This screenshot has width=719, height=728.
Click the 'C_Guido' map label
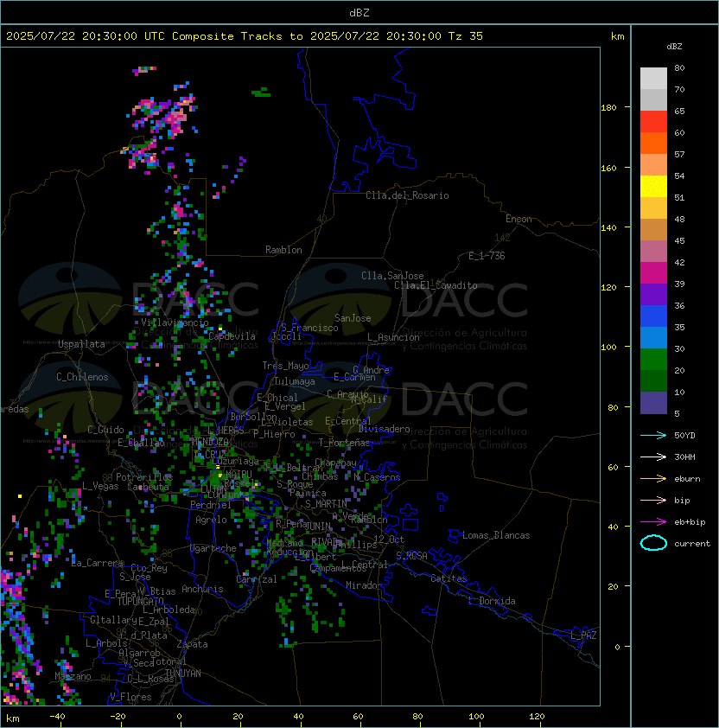(x=105, y=430)
